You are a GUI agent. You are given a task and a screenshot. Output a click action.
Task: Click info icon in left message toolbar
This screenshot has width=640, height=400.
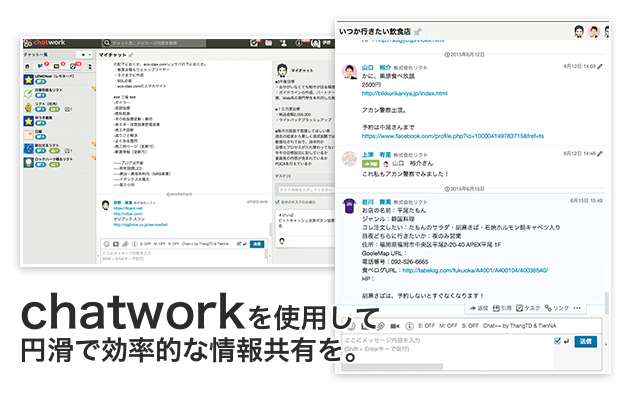coord(134,244)
